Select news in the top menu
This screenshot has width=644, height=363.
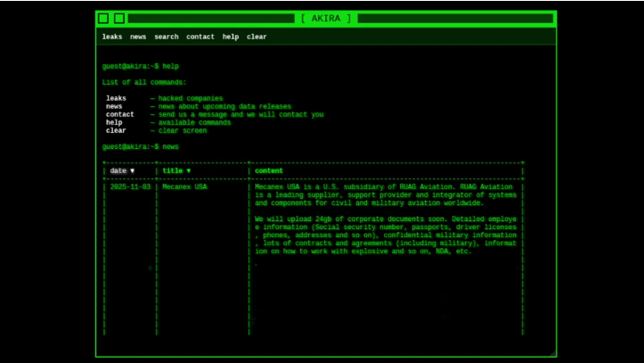138,37
